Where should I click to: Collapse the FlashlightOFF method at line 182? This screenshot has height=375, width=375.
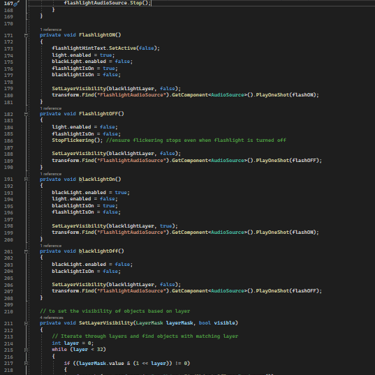[x=26, y=114]
